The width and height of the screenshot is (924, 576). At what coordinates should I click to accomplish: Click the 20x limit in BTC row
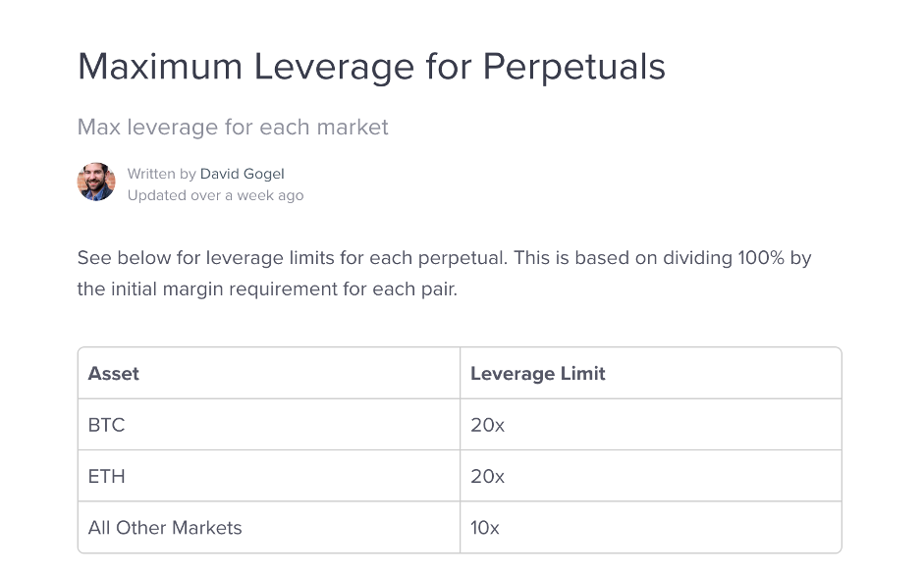click(x=487, y=425)
